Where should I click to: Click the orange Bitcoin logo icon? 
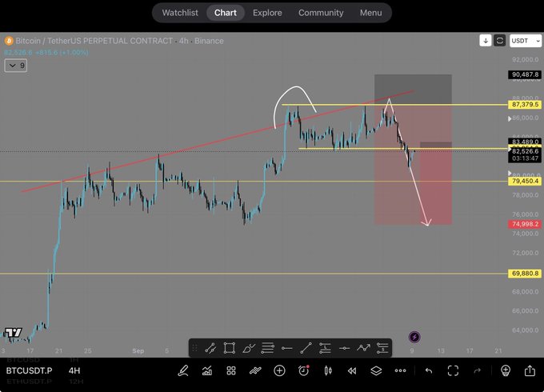tap(9, 41)
